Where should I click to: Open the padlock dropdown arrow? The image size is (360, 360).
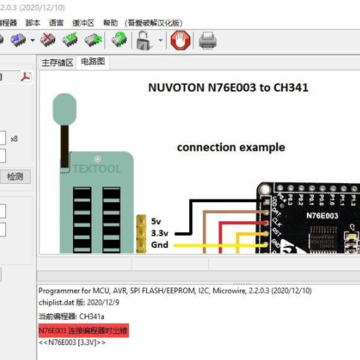coord(160,40)
